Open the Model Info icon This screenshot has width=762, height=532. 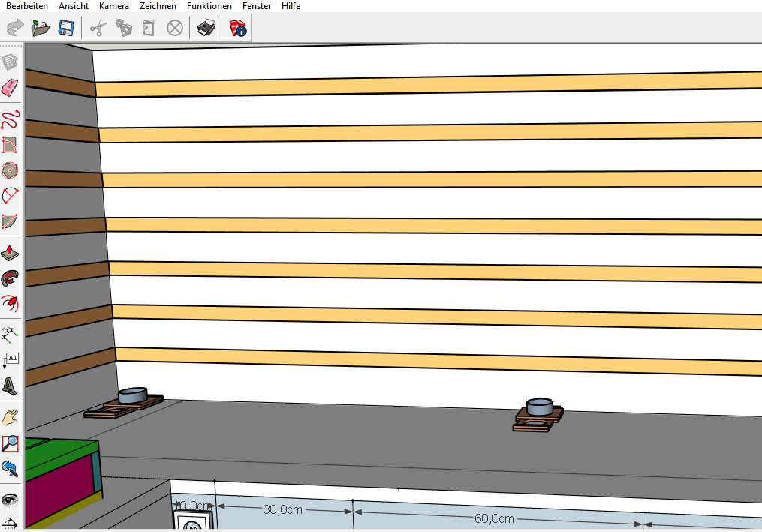[x=238, y=29]
